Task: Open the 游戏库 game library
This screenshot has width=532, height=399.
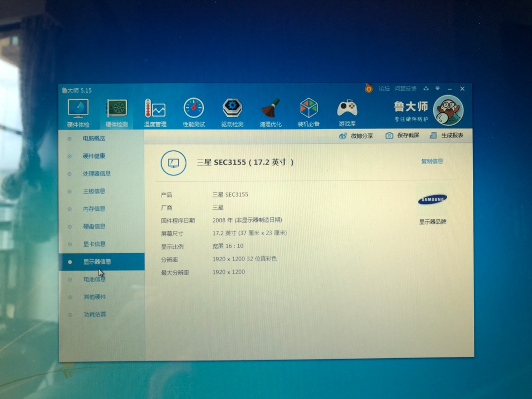Action: [347, 113]
